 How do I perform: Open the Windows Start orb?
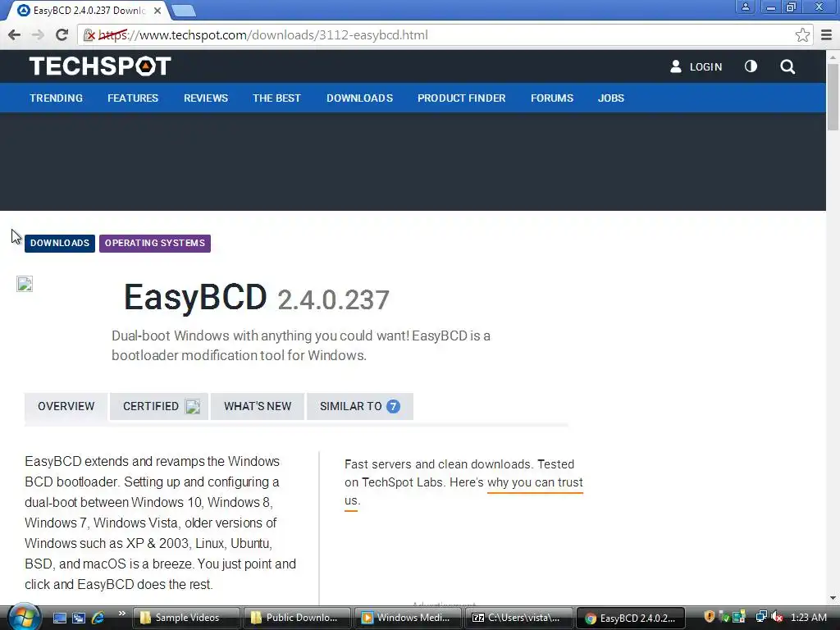point(24,617)
